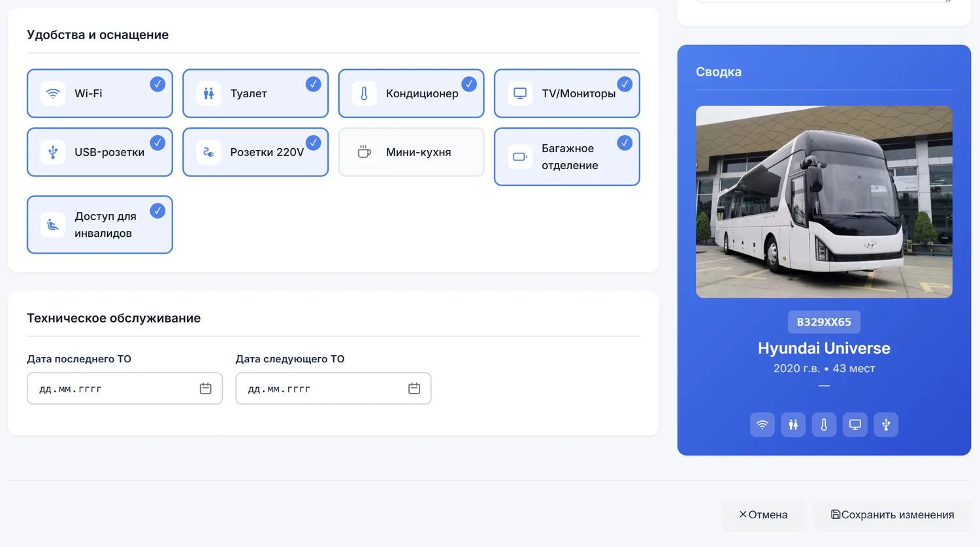980x547 pixels.
Task: Focus the Дата последнего ТО date field
Action: [x=125, y=388]
